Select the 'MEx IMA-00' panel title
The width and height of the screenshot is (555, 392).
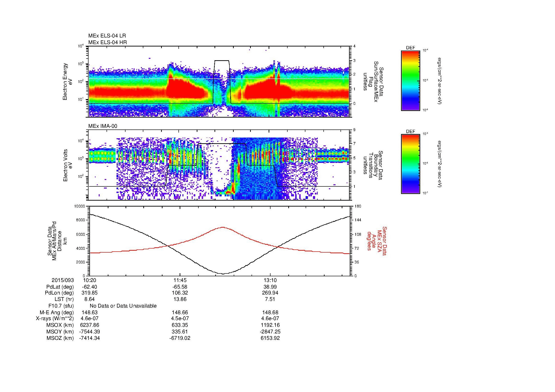[x=103, y=126]
